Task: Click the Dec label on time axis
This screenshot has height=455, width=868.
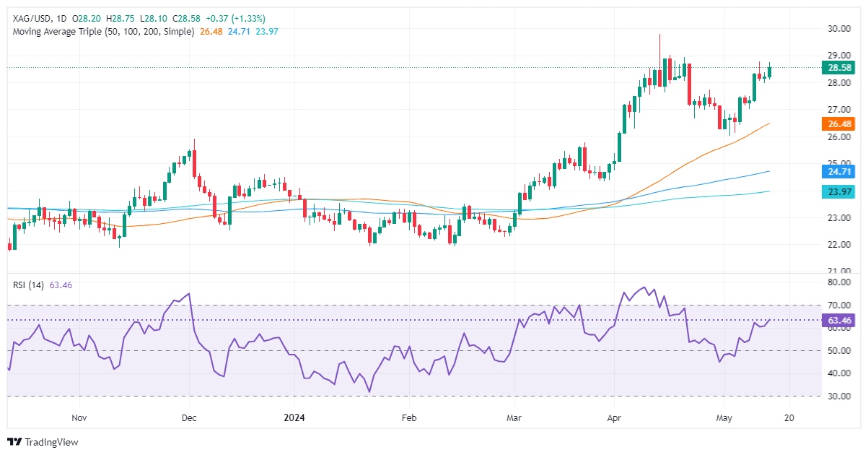Action: [x=189, y=417]
